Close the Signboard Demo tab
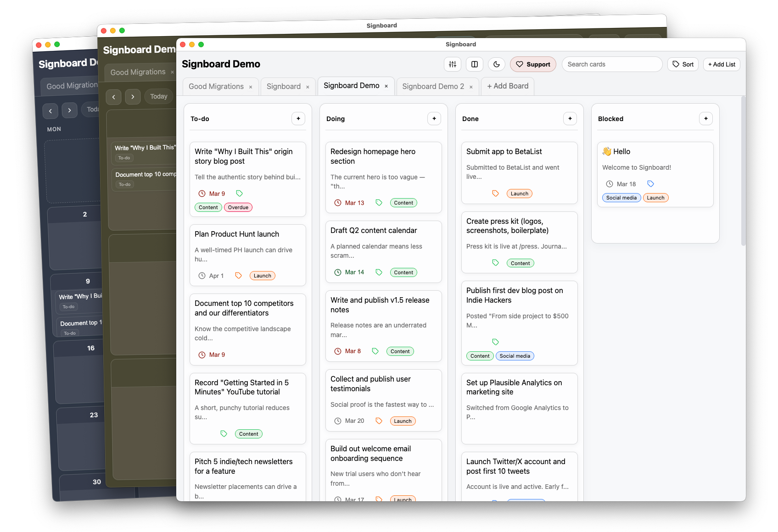Image resolution: width=778 pixels, height=532 pixels. (386, 86)
